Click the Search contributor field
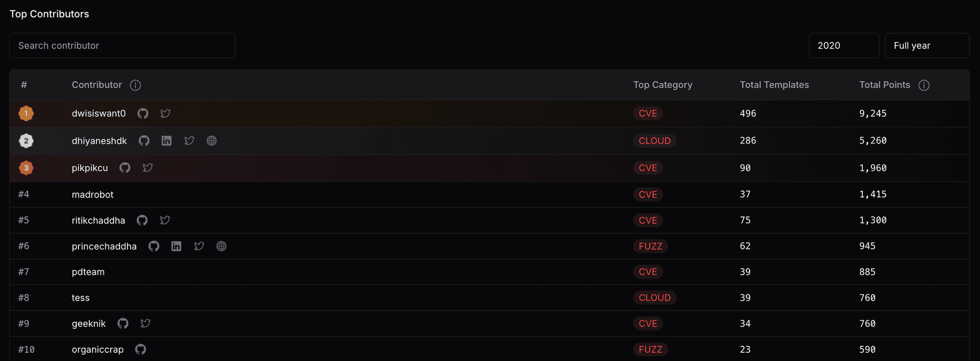 tap(122, 46)
